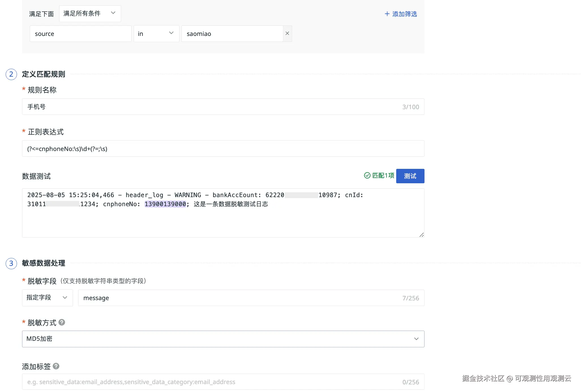This screenshot has height=392, width=581.
Task: Expand the MD5加密 method dropdown
Action: click(223, 339)
